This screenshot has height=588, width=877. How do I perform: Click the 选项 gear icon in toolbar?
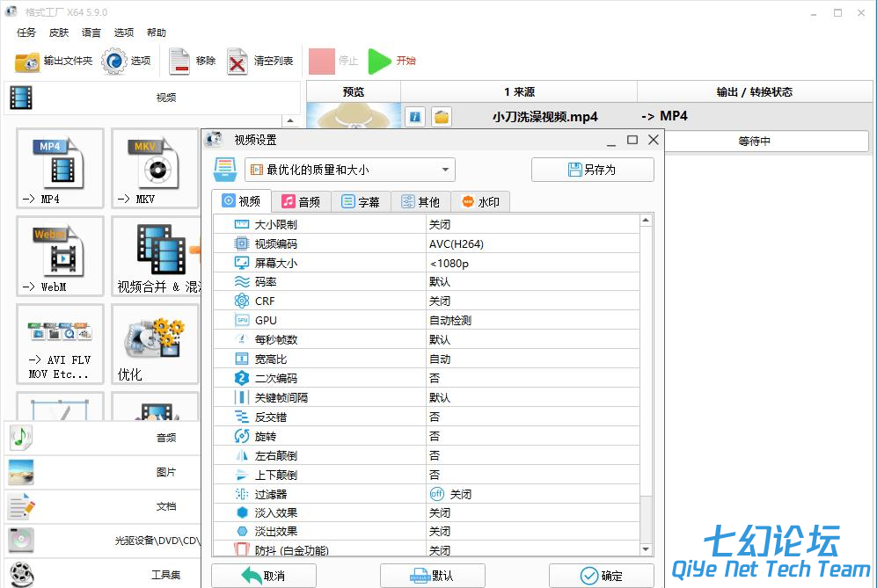(114, 61)
